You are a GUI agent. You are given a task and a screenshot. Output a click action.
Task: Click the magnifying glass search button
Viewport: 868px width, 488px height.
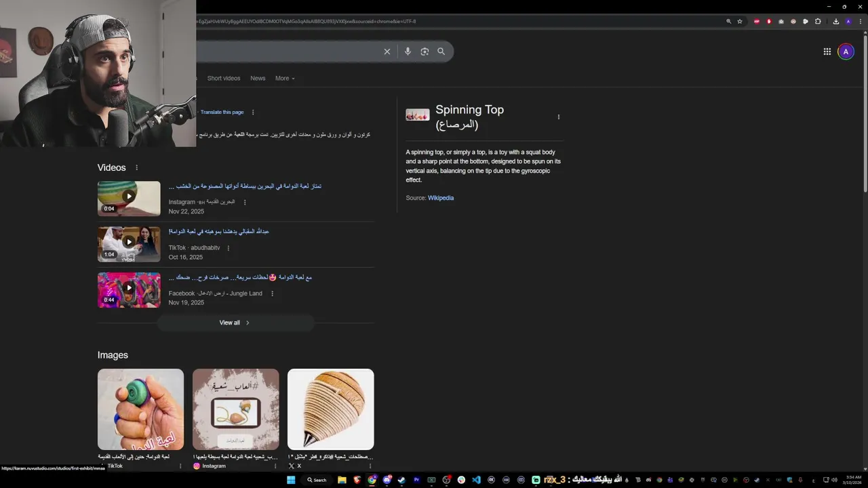point(441,52)
